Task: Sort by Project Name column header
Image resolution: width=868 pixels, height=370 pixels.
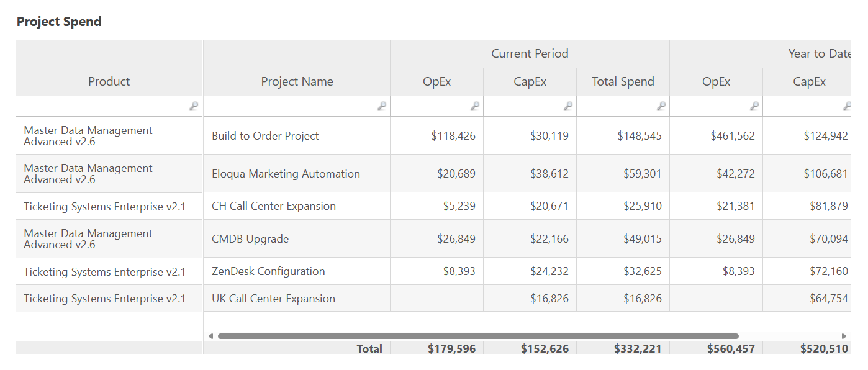Action: [297, 82]
